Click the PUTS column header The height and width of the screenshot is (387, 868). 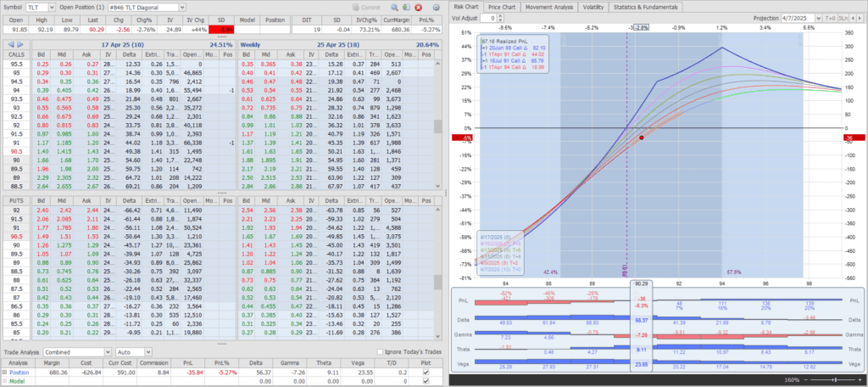click(16, 200)
